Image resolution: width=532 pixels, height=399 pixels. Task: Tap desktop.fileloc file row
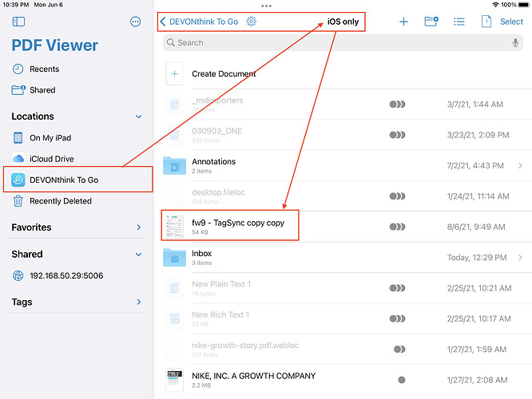[x=343, y=196]
